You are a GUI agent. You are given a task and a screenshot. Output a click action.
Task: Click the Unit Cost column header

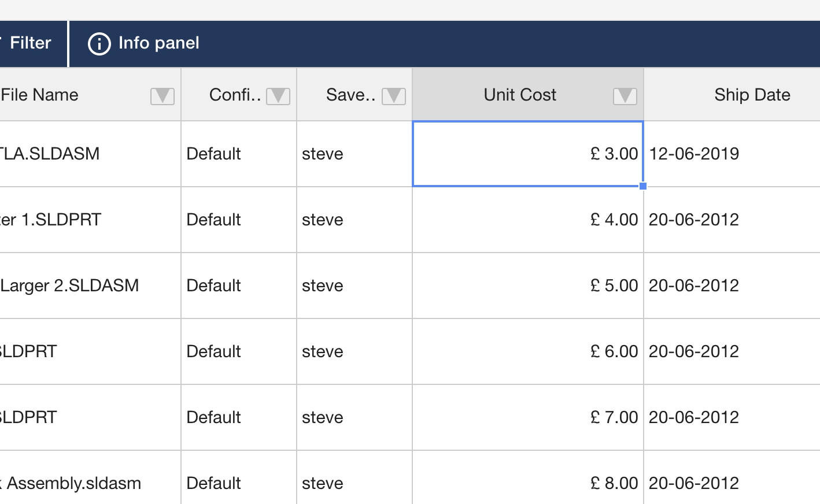519,95
